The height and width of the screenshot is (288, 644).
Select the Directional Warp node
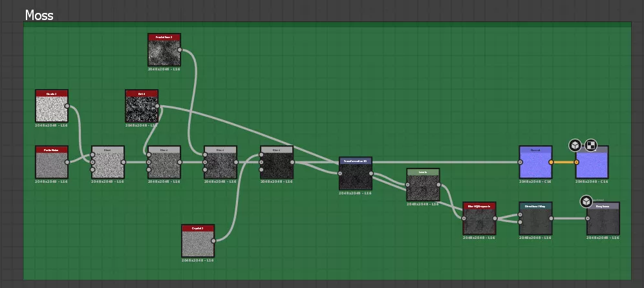click(535, 218)
